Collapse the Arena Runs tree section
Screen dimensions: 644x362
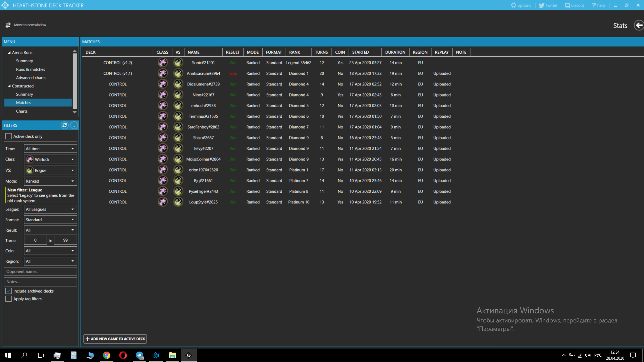pos(9,53)
